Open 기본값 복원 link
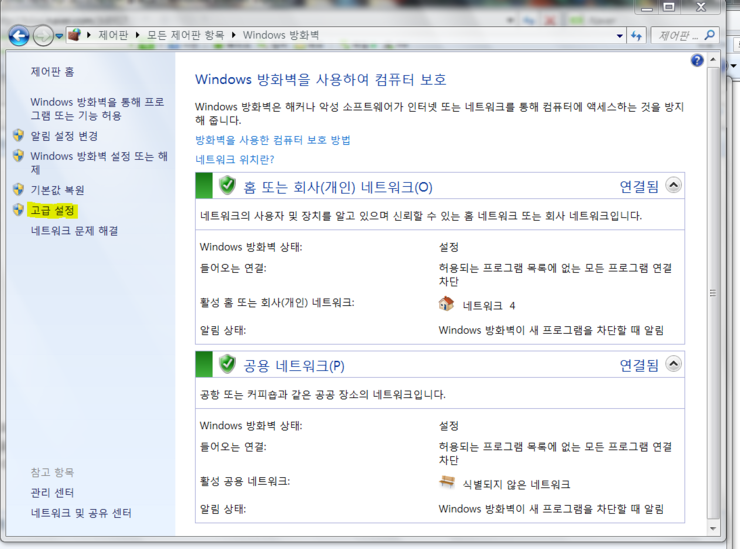The image size is (740, 549). (x=57, y=190)
